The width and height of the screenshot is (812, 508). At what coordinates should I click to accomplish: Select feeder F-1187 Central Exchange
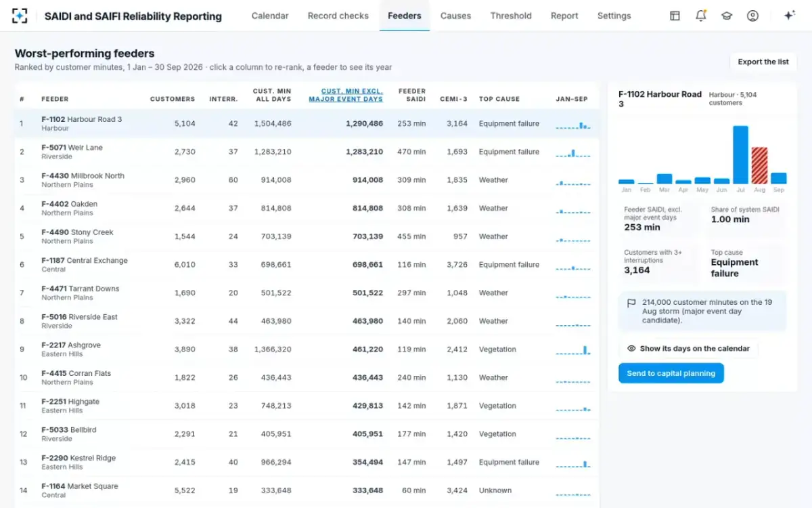click(x=307, y=265)
